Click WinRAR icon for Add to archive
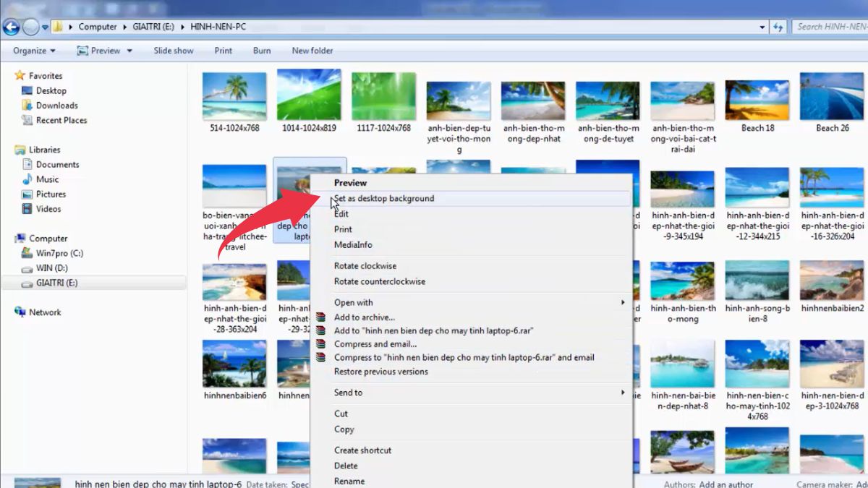 321,317
